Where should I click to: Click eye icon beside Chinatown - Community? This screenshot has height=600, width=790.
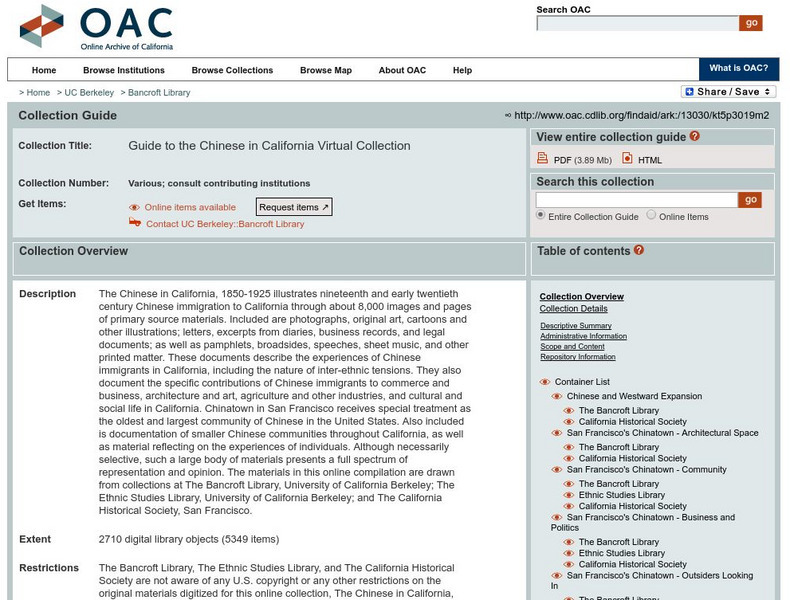(557, 470)
